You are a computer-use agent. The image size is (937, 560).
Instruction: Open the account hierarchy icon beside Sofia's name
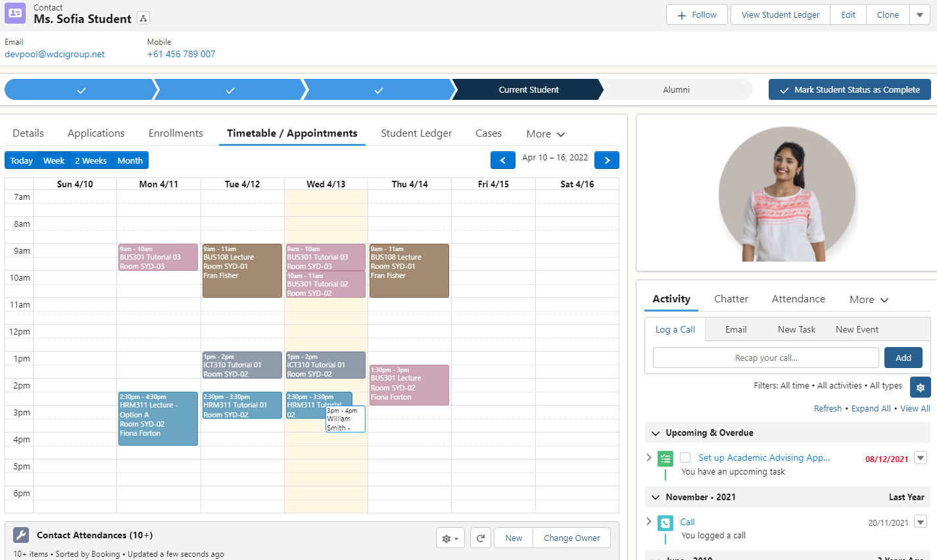143,18
